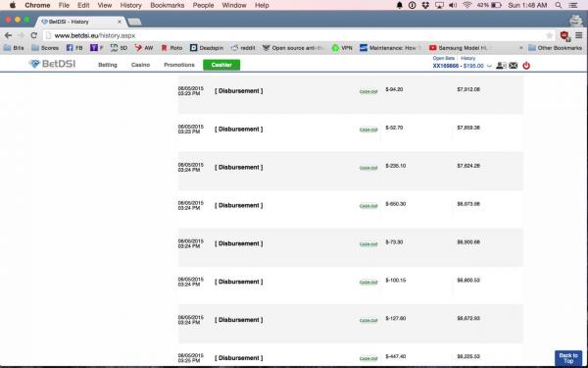Click the red power logout icon
The image size is (588, 368).
tap(526, 66)
